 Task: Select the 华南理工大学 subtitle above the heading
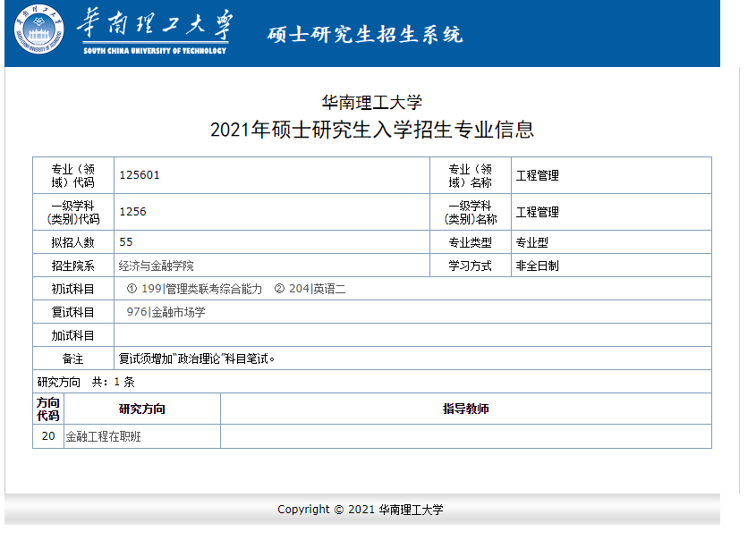click(x=371, y=102)
